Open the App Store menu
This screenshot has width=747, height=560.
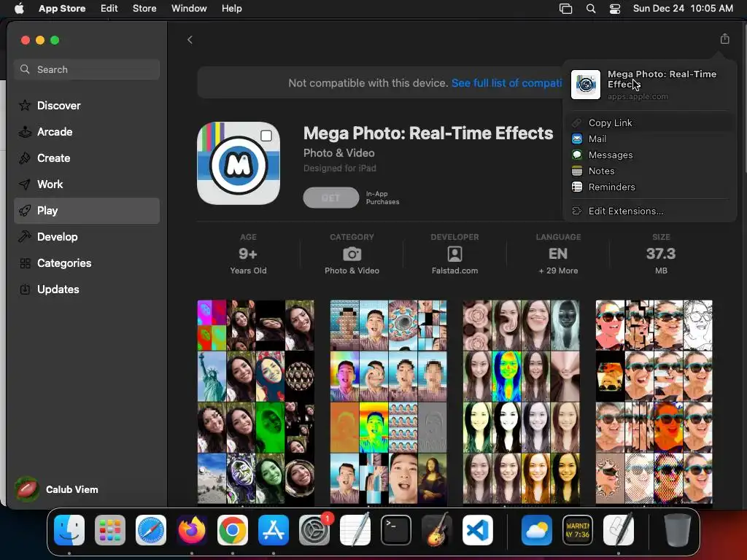[62, 8]
